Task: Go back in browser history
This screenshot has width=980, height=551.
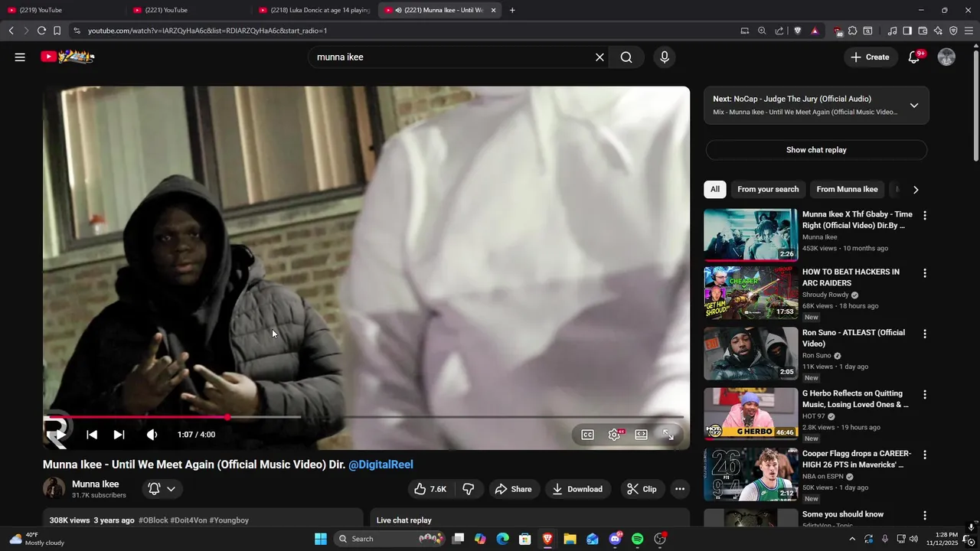Action: 11,31
